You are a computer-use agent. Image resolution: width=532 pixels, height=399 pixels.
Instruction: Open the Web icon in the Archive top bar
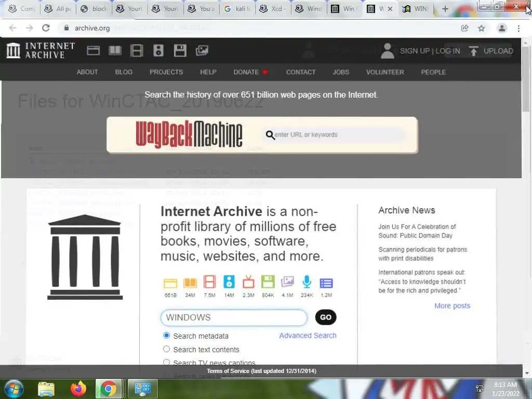click(93, 50)
